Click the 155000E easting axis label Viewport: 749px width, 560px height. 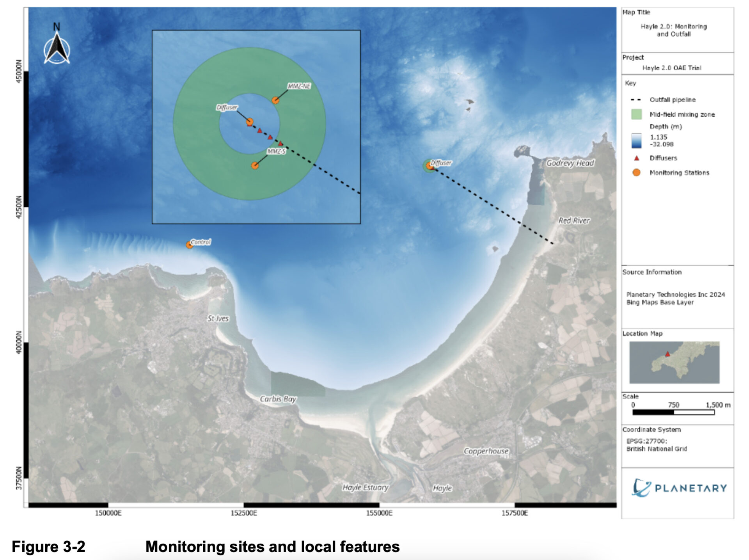pyautogui.click(x=379, y=513)
